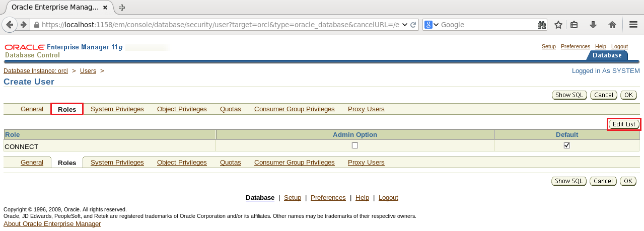Open bottom Consumer Group Privileges tab
644x231 pixels.
pyautogui.click(x=295, y=162)
